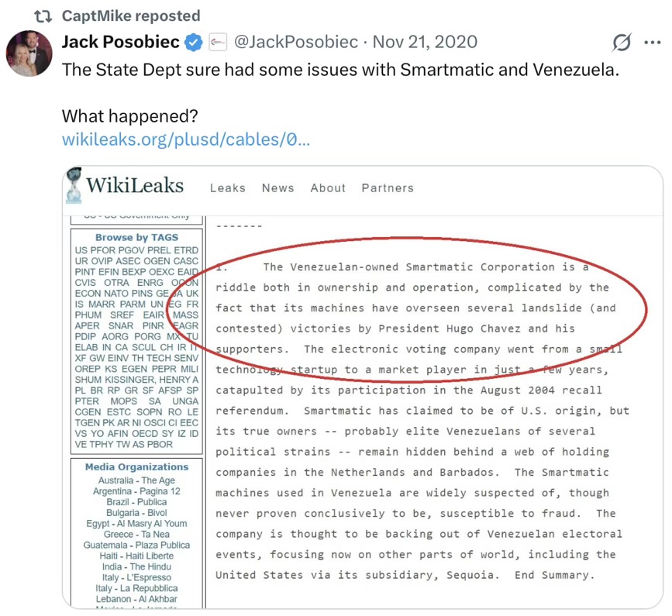
Task: Open the tweet's three-dot more menu
Action: point(653,43)
